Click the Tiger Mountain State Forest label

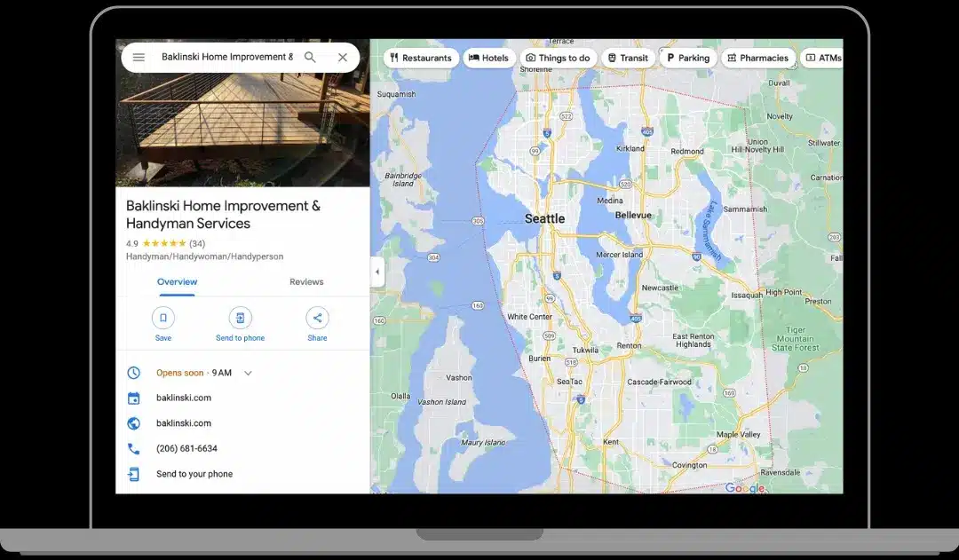tap(795, 339)
